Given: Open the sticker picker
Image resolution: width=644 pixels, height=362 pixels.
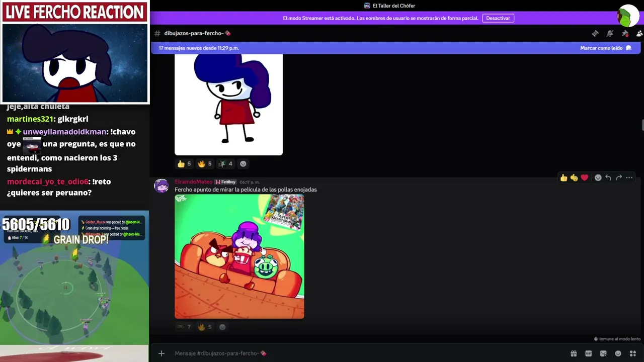Looking at the screenshot, I should (x=603, y=353).
